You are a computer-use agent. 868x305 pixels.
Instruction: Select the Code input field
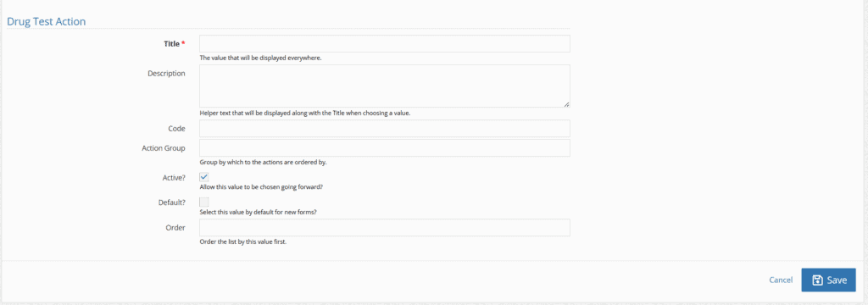click(385, 129)
